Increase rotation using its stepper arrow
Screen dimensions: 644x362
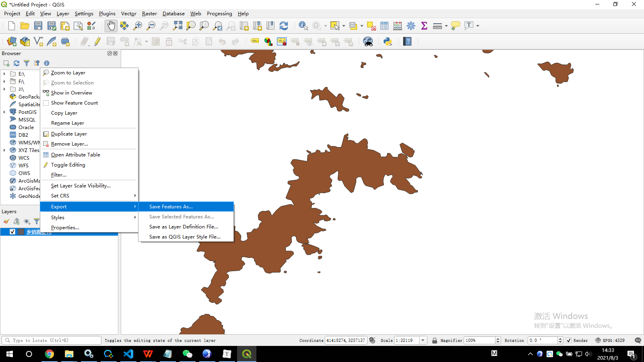pos(561,338)
